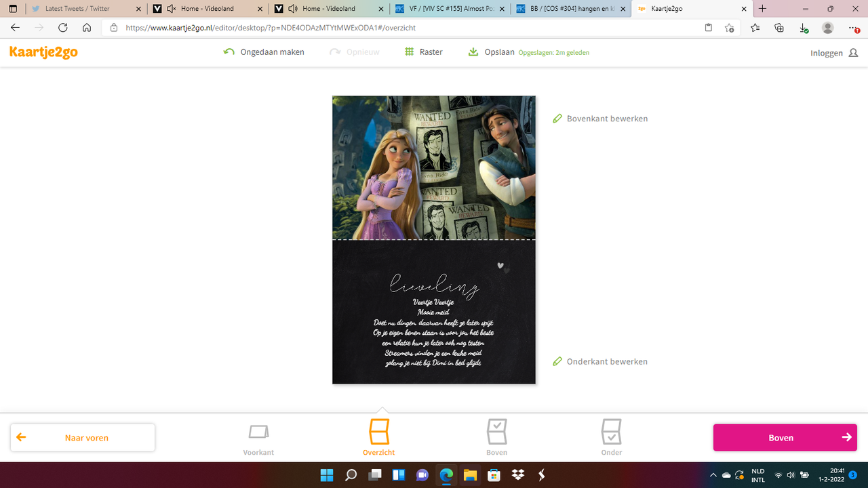The image size is (868, 488).
Task: Click the Kaartje2go logo
Action: click(x=43, y=52)
